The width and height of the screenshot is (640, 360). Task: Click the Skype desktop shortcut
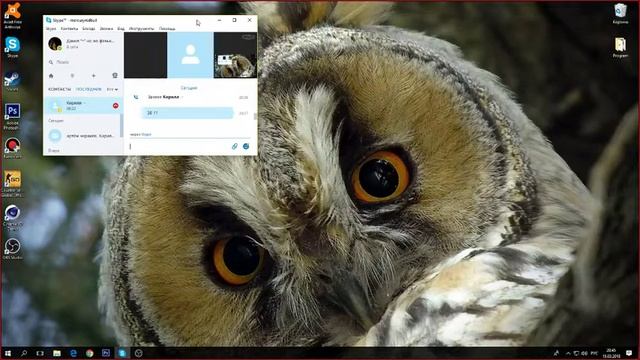click(x=12, y=47)
